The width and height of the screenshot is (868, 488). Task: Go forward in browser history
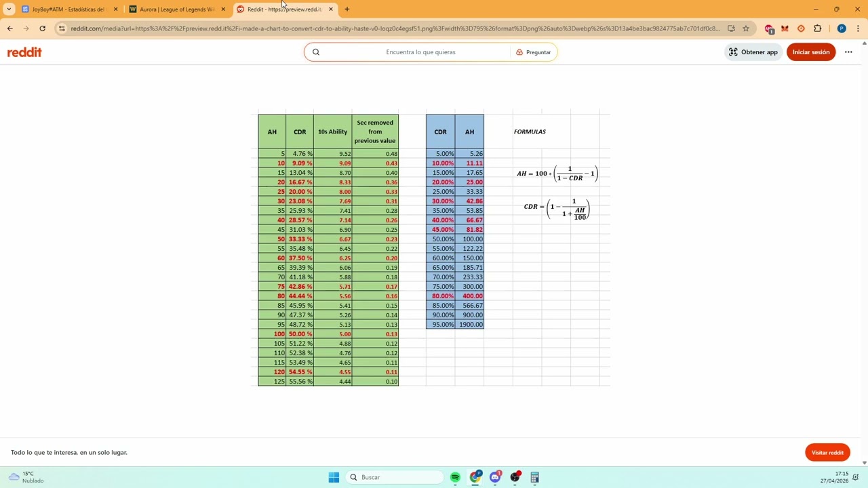(x=26, y=28)
